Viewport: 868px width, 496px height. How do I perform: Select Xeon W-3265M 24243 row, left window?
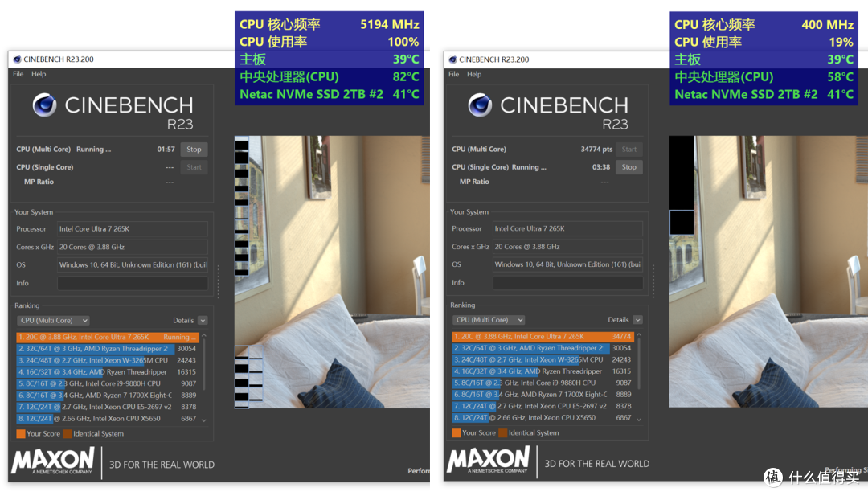click(108, 360)
